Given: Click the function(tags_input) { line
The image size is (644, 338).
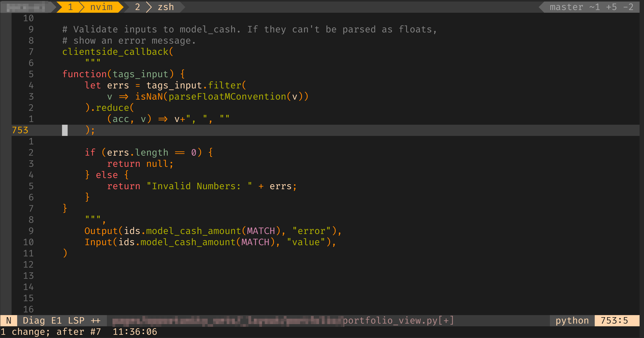Looking at the screenshot, I should pyautogui.click(x=124, y=74).
